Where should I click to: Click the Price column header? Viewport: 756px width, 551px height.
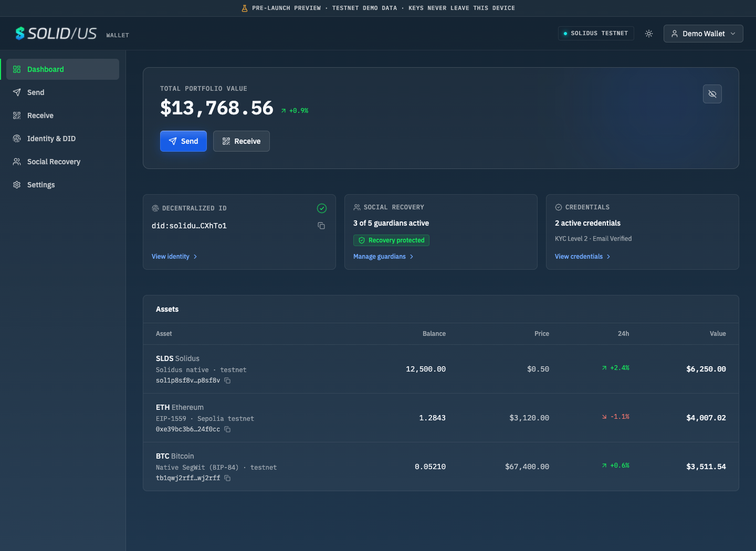542,334
